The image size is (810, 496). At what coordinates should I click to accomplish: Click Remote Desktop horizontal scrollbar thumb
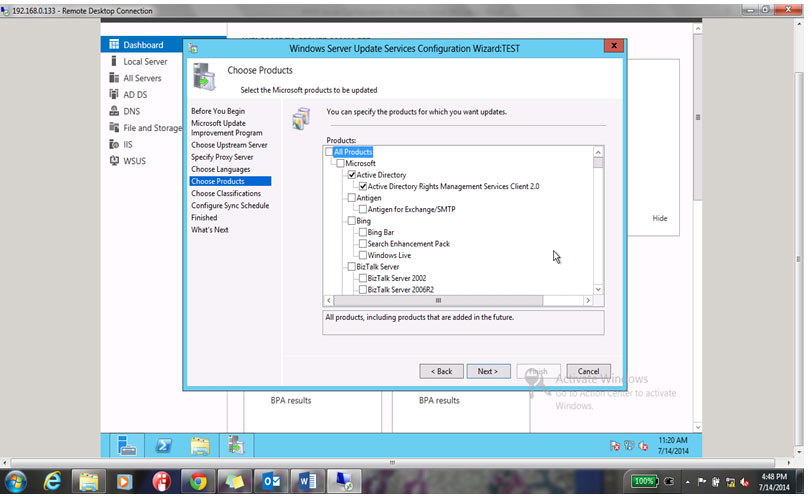pyautogui.click(x=393, y=462)
